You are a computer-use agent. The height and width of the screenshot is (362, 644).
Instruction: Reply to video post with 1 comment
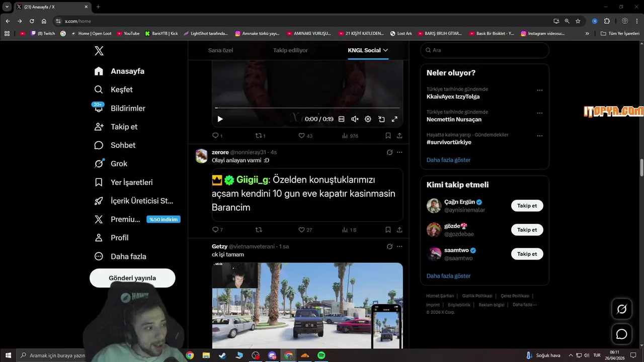(x=217, y=136)
